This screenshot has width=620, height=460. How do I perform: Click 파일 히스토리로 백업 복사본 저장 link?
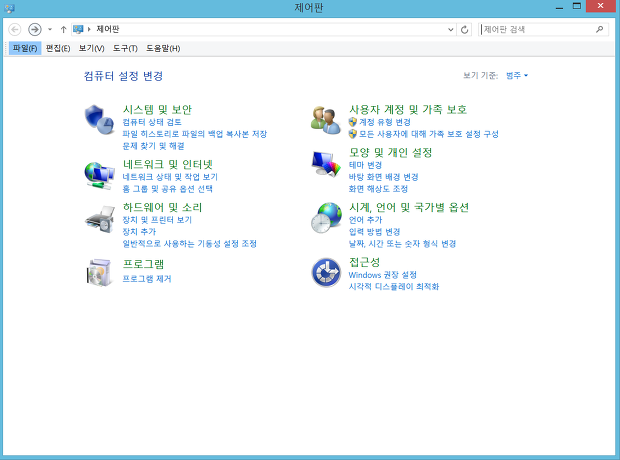pos(195,134)
